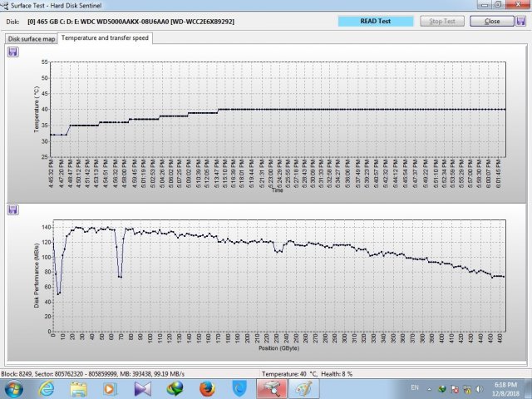Open the EN language indicator in the tray
Screen dimensions: 532x399
pos(415,388)
